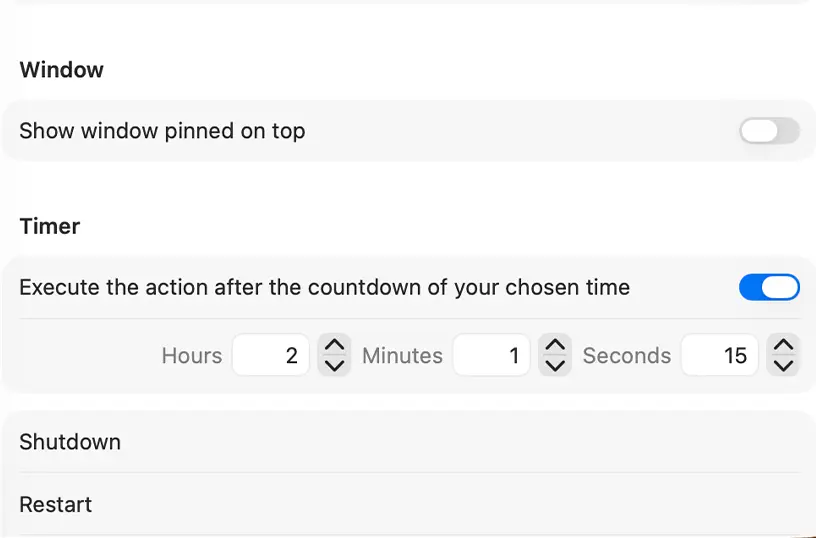Focus the Hours input field
Viewport: 816px width, 538px height.
[x=271, y=356]
